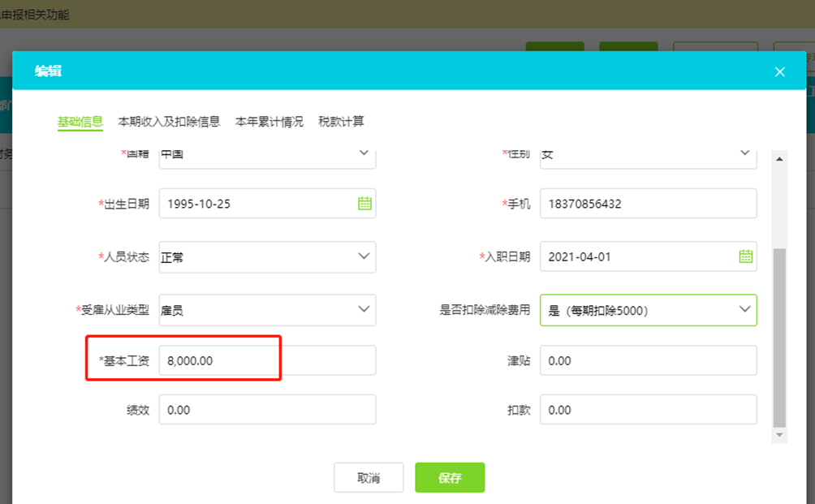Switch to the 本年累计情况 tab
Viewport: 815px width, 504px height.
[270, 122]
